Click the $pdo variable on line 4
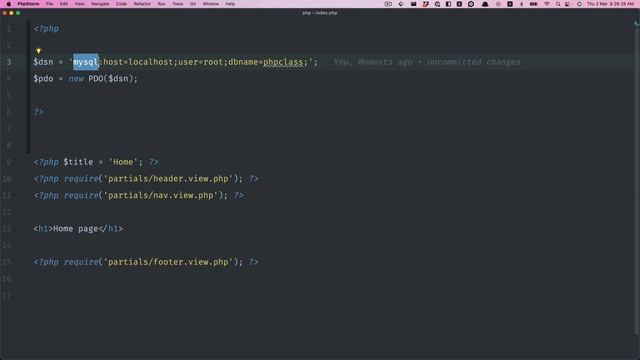The image size is (640, 360). point(43,79)
